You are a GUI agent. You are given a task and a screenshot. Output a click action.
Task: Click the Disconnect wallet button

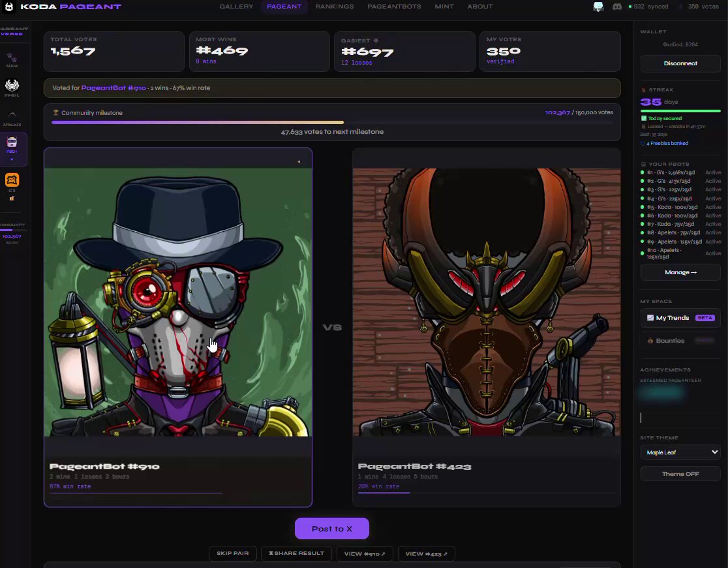click(680, 63)
